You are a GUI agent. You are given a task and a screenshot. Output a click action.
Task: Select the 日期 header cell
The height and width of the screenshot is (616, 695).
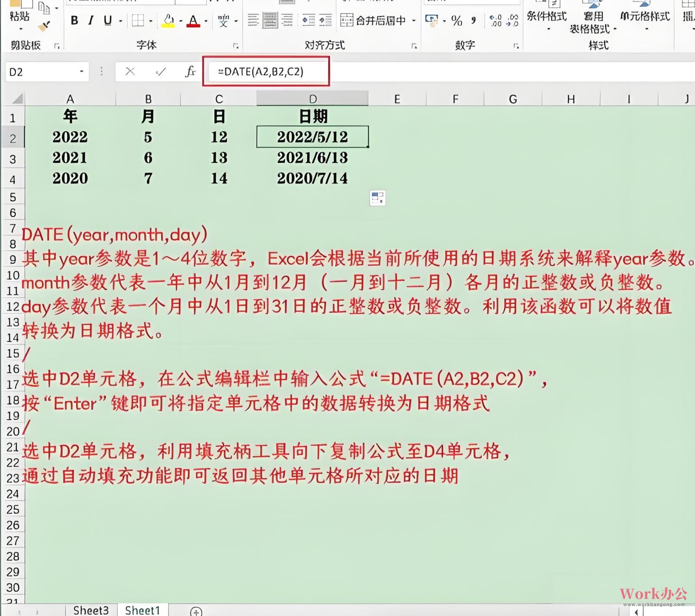(312, 116)
